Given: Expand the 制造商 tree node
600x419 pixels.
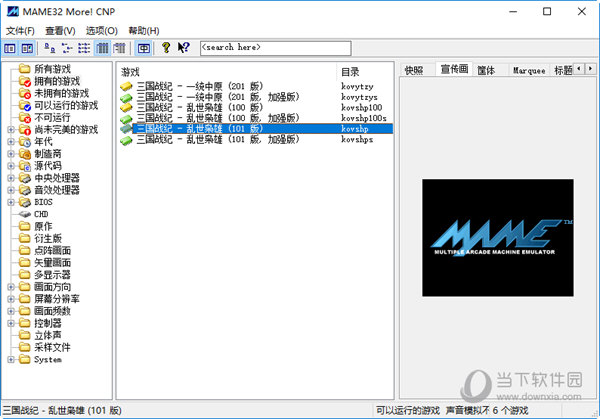Looking at the screenshot, I should pyautogui.click(x=11, y=154).
